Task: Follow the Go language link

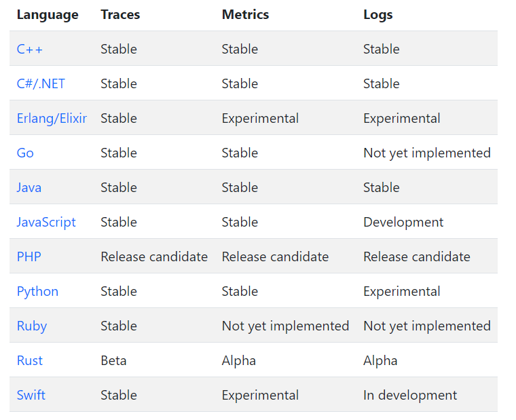Action: pos(25,153)
